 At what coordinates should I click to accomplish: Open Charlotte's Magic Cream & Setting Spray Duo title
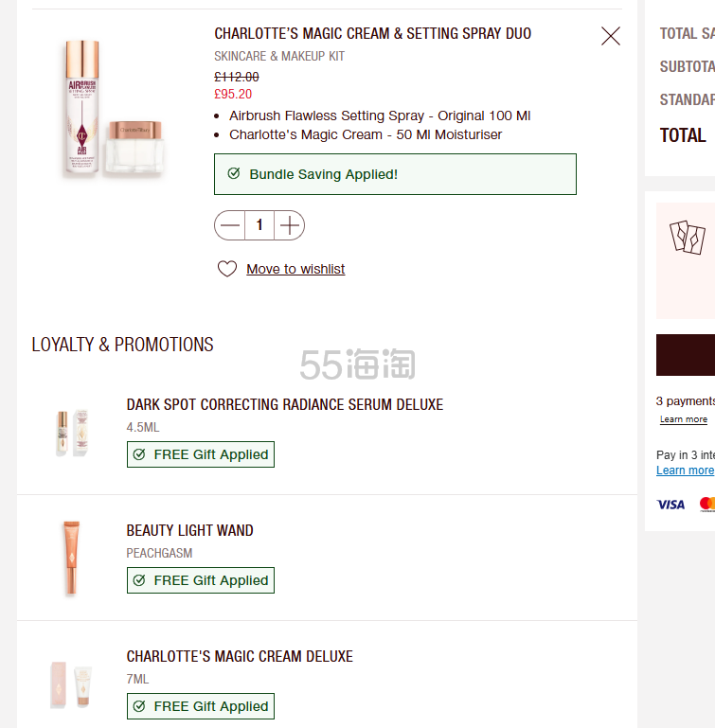372,34
